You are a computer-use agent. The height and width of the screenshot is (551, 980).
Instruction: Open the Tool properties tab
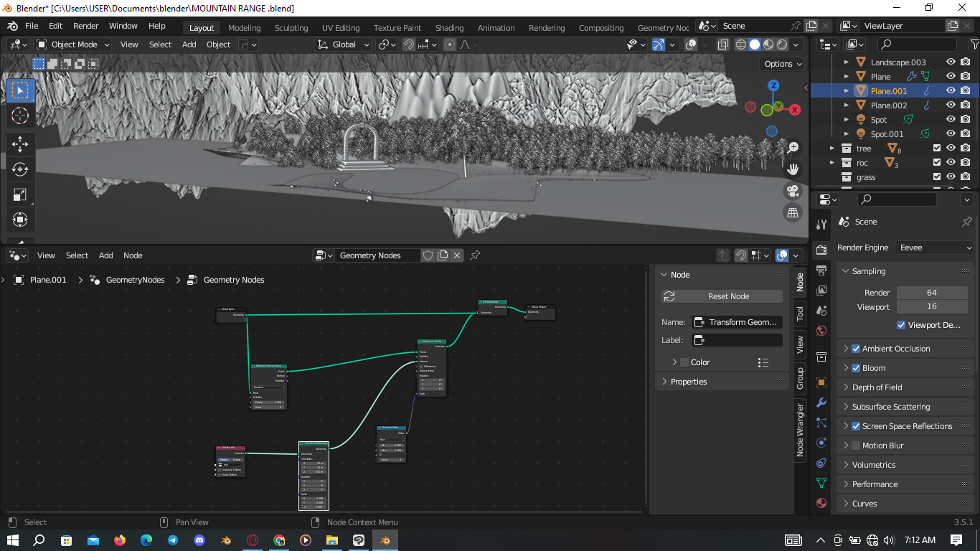[x=821, y=225]
